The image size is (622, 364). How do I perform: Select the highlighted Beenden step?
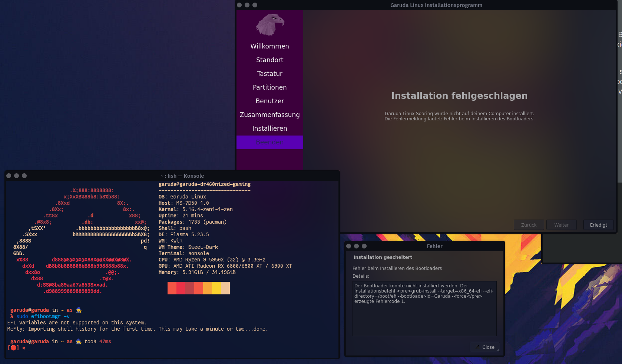[x=269, y=142]
